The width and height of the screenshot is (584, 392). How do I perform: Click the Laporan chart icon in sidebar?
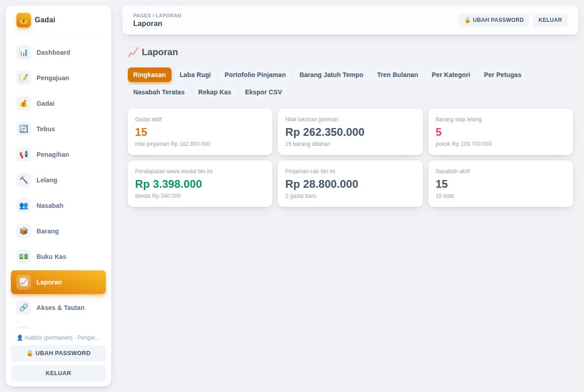(24, 282)
